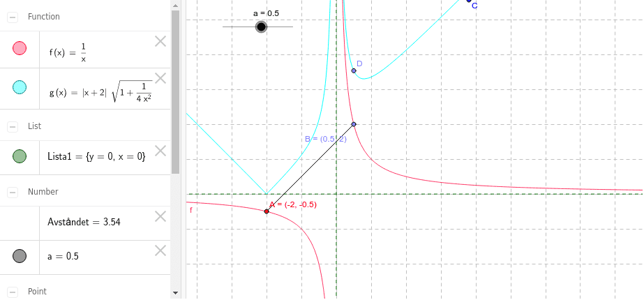The width and height of the screenshot is (644, 300).
Task: Select the Lista1 = {y = 0, x = 0} entry
Action: (x=96, y=156)
